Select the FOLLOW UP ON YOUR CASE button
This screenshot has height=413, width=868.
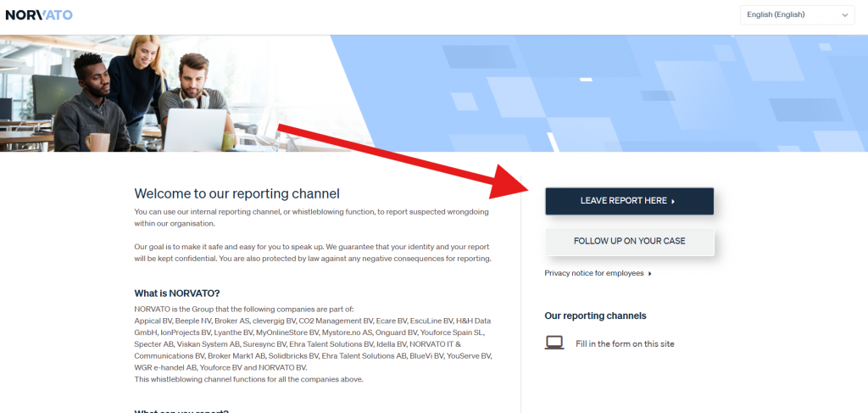(x=629, y=241)
